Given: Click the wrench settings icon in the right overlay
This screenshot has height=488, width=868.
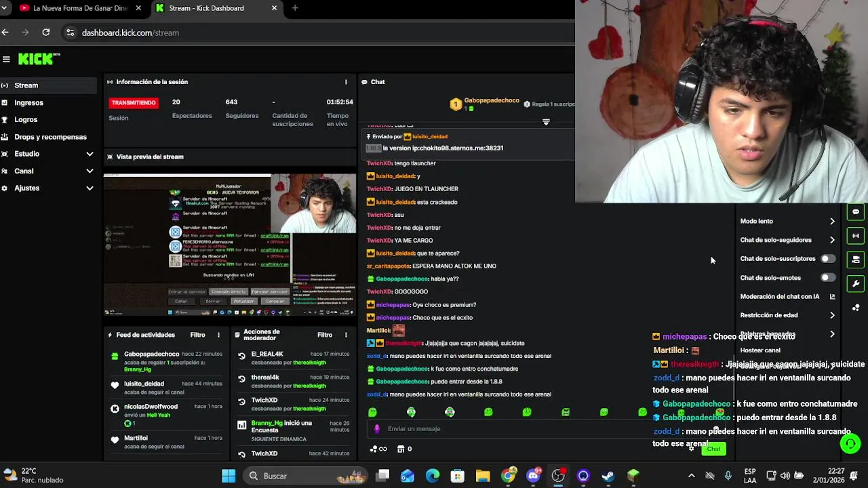Looking at the screenshot, I should (856, 284).
